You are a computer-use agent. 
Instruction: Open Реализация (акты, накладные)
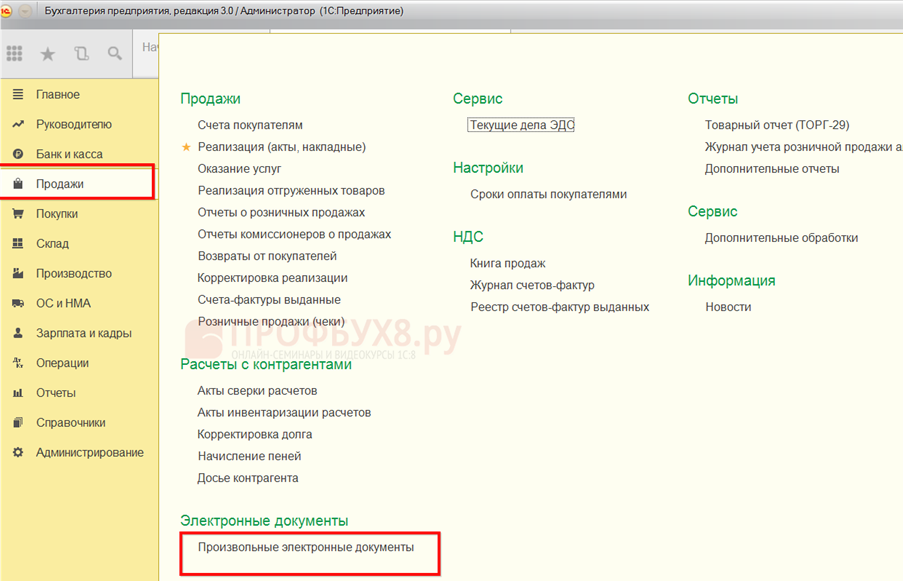[282, 147]
